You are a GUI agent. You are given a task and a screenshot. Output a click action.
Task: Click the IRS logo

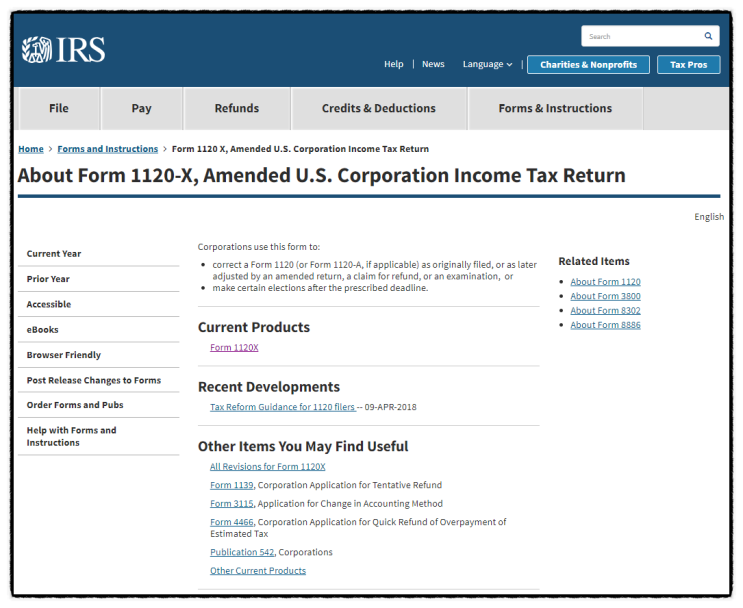tap(63, 50)
